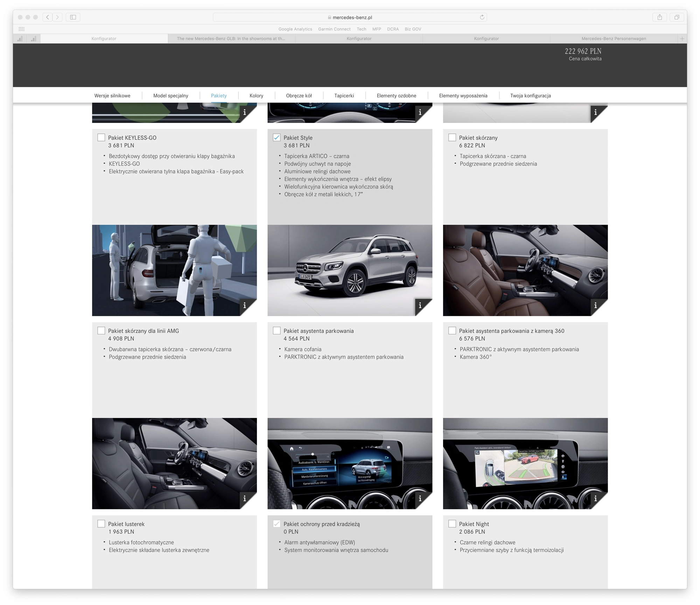700x605 pixels.
Task: Go back with Safari's back arrow
Action: click(x=48, y=17)
